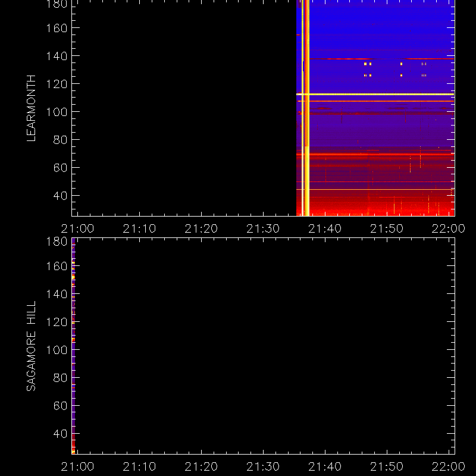
Task: Pick the 140 tick label on SAGAMORE HILL plot
Action: pyautogui.click(x=57, y=294)
